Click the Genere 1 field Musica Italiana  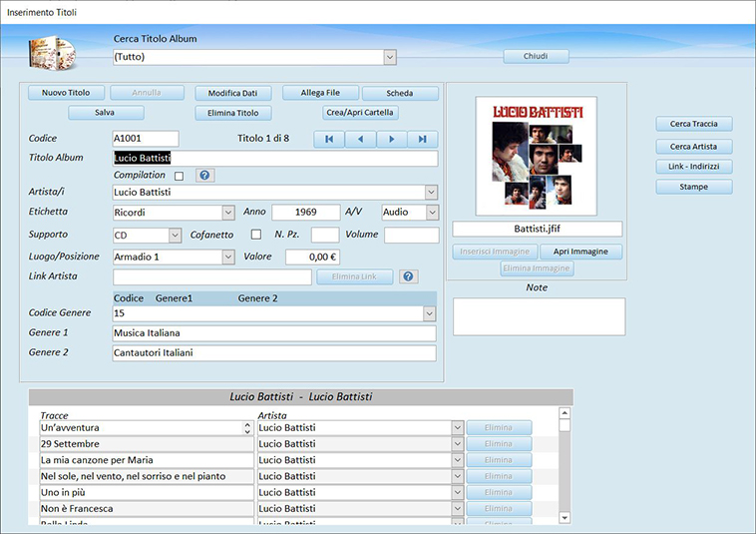click(274, 333)
